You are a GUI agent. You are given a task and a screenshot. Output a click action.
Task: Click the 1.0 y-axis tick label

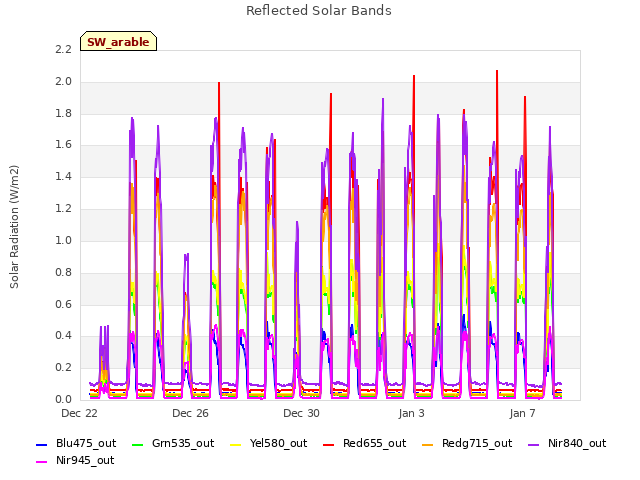(x=63, y=240)
